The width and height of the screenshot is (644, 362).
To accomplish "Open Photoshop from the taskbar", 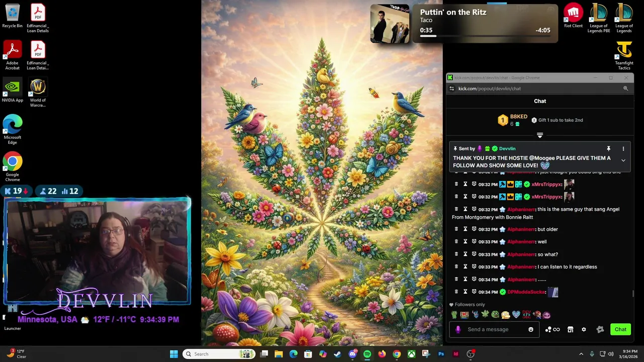I will 441,354.
